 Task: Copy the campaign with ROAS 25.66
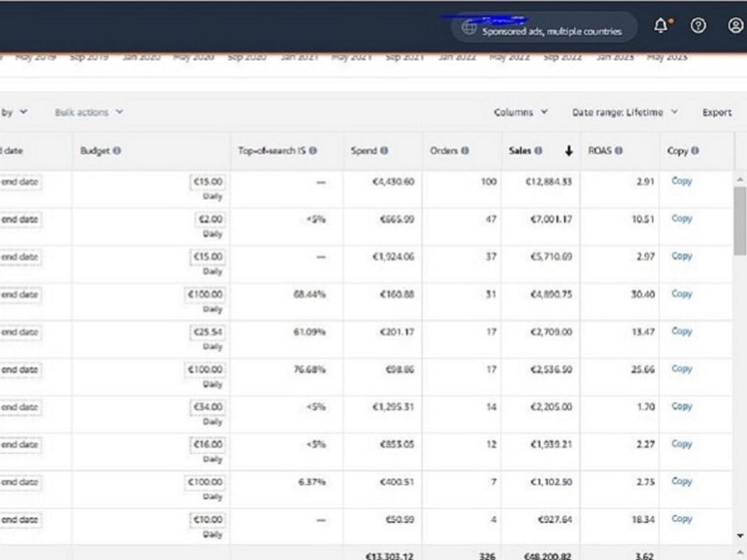pos(682,369)
